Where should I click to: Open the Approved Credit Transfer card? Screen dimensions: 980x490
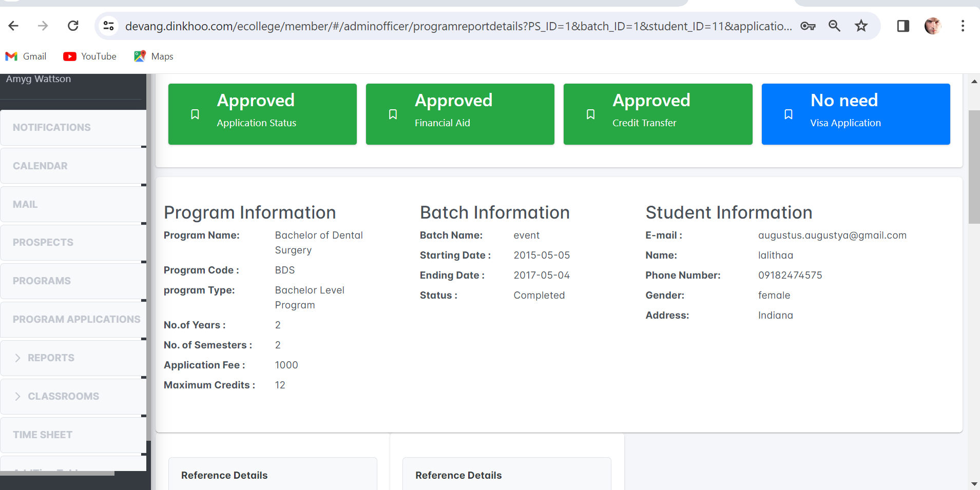click(x=658, y=114)
